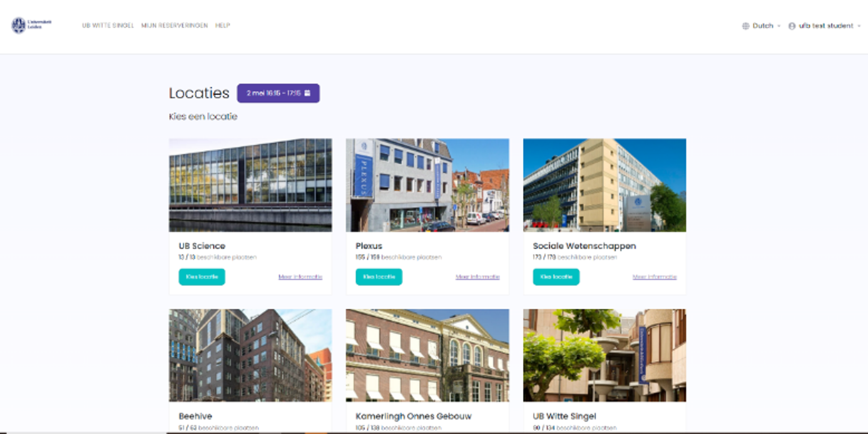The height and width of the screenshot is (434, 868).
Task: Click the globe language icon
Action: (745, 26)
